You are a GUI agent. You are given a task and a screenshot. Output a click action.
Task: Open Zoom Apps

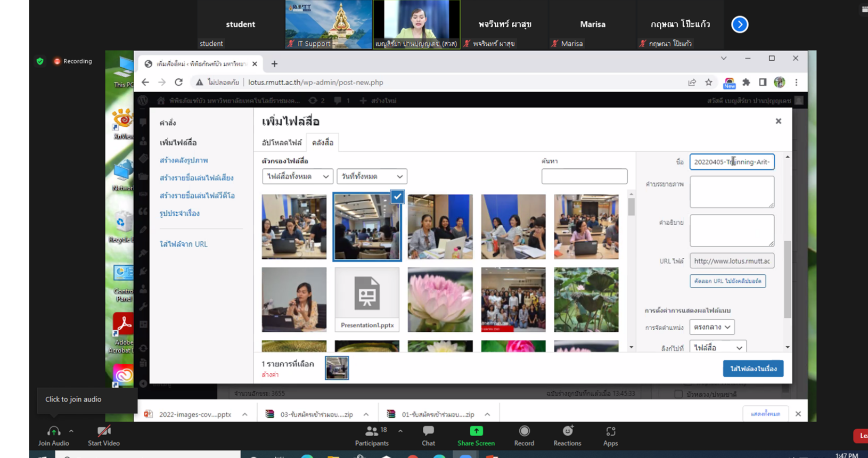coord(610,436)
